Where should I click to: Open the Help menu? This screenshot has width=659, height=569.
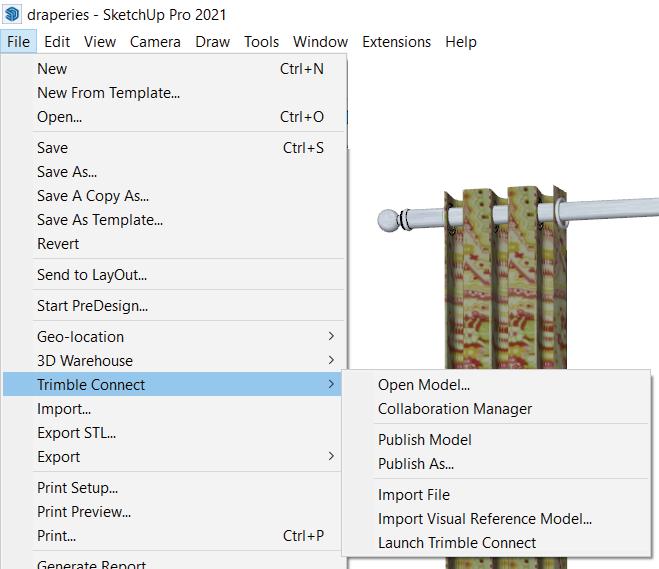click(x=461, y=42)
